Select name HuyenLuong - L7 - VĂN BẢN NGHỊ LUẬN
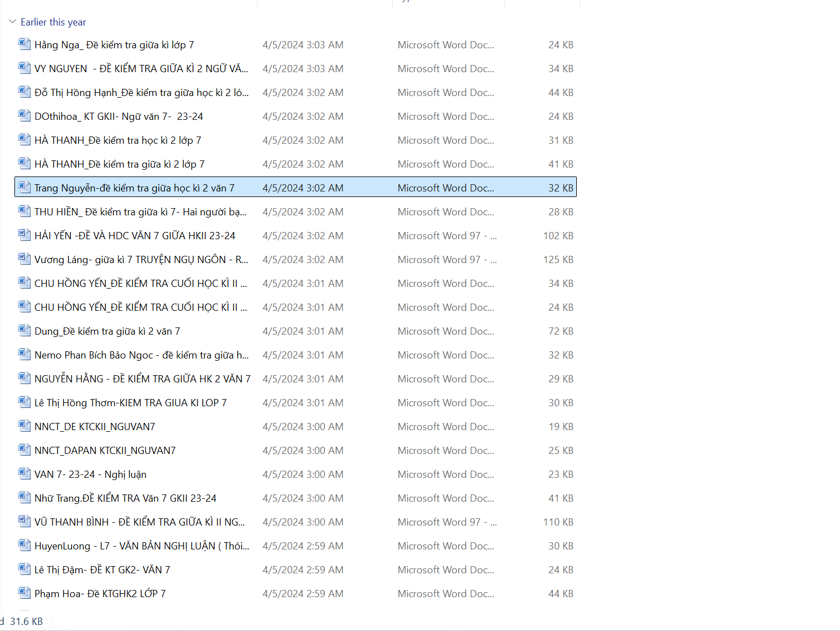This screenshot has width=840, height=631. coord(142,546)
